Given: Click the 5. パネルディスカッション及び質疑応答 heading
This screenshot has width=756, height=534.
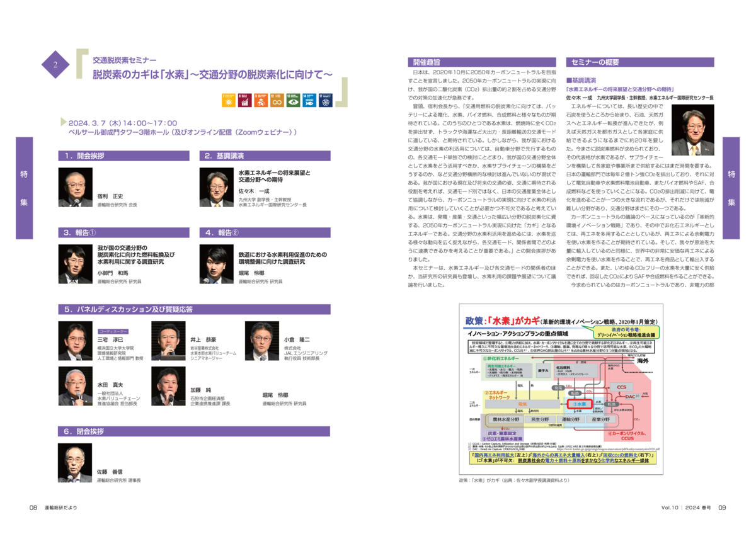Looking at the screenshot, I should (x=194, y=309).
